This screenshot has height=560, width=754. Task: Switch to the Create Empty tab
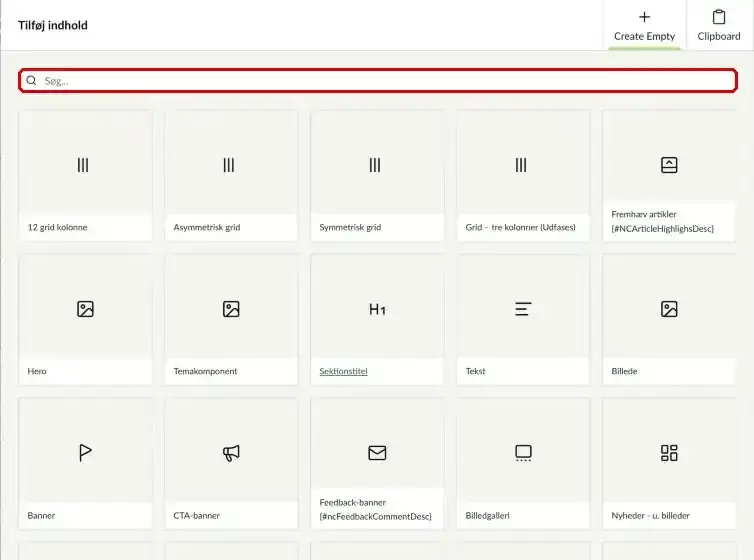coord(644,25)
